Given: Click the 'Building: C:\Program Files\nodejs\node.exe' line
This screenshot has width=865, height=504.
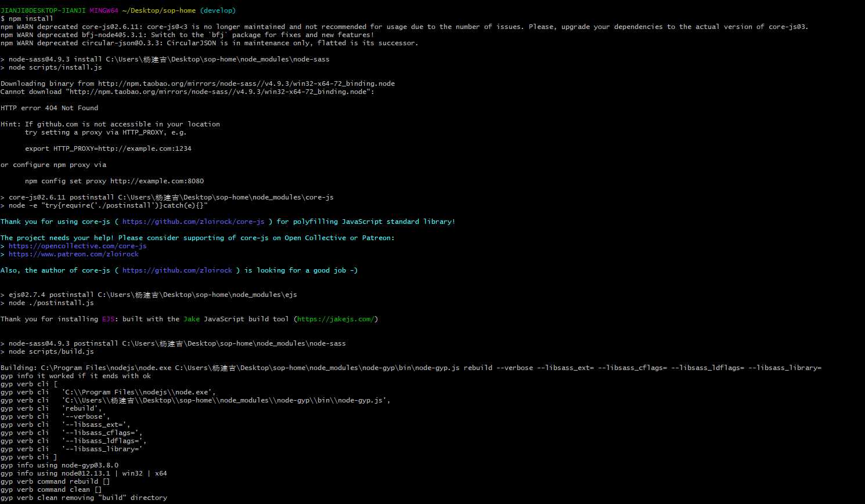Looking at the screenshot, I should [411, 368].
